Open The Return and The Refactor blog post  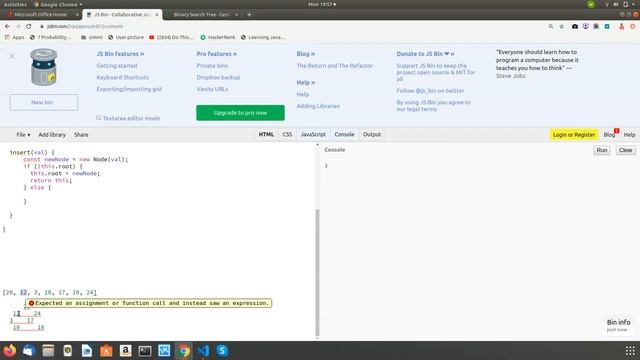tap(334, 65)
